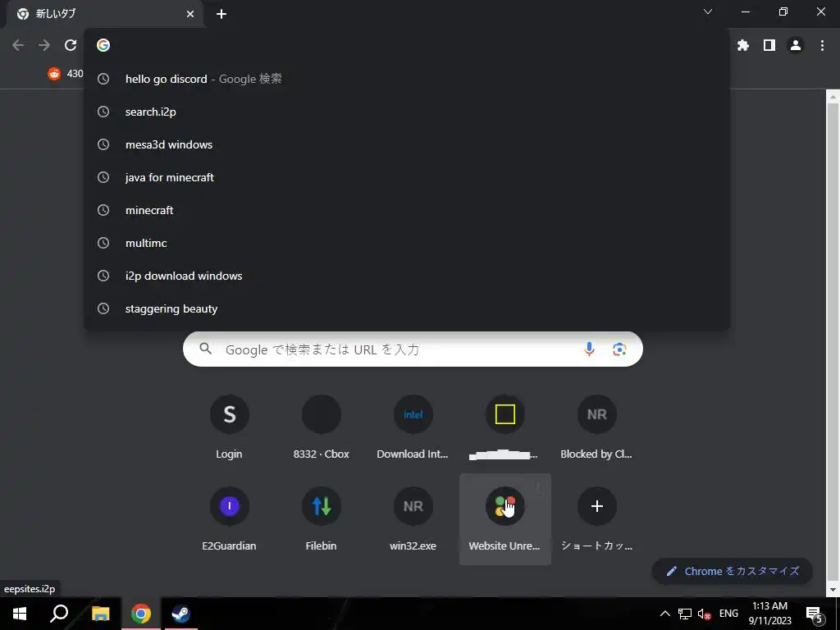
Task: Close the 新しいタブ tab
Action: click(x=190, y=14)
